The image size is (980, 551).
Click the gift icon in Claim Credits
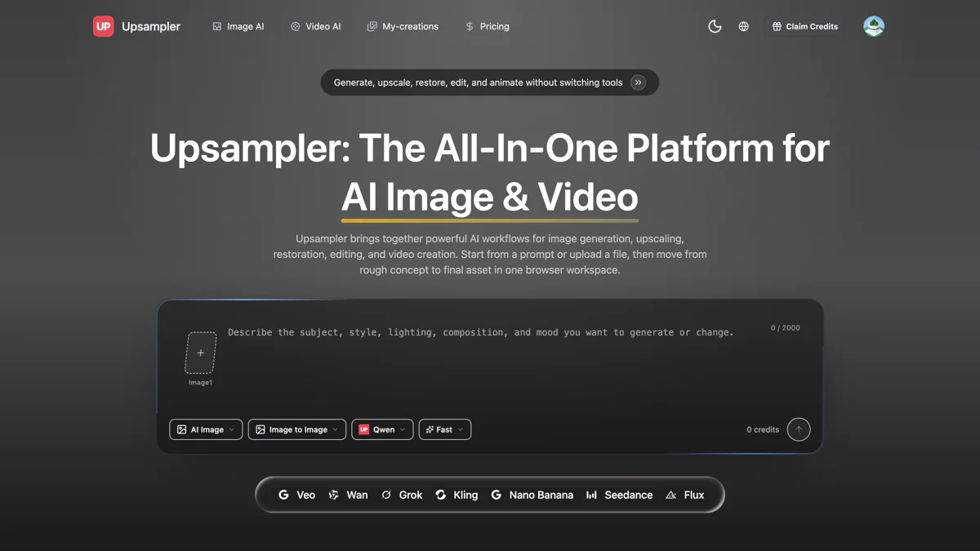(777, 26)
